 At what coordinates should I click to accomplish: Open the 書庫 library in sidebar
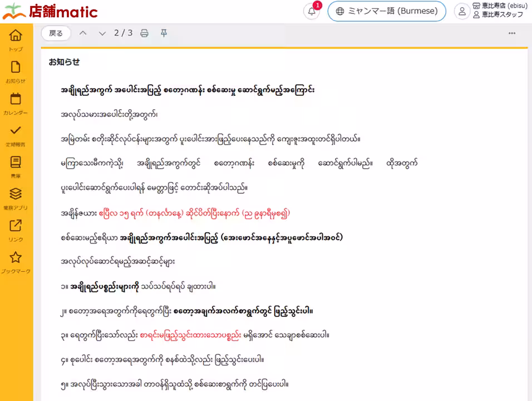click(x=16, y=166)
